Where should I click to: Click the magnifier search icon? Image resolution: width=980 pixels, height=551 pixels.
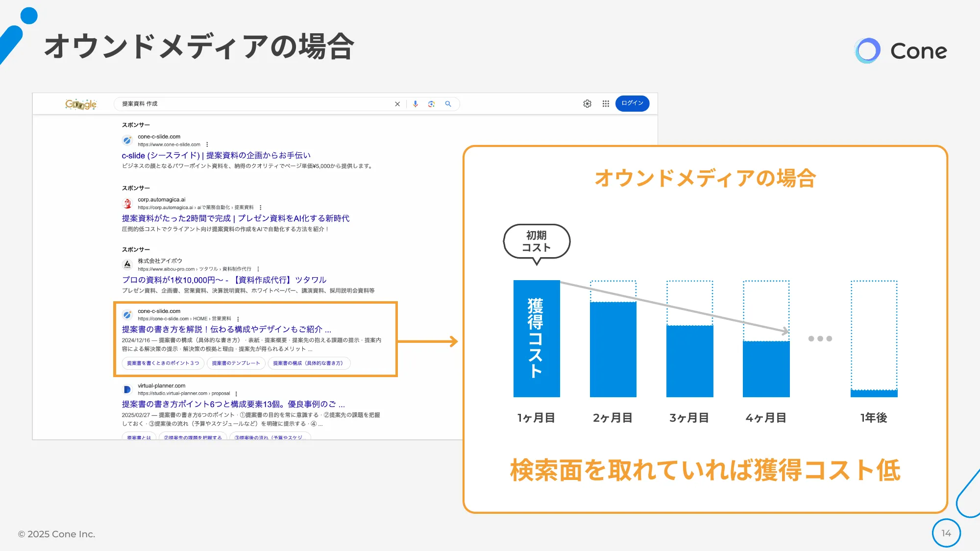[448, 104]
